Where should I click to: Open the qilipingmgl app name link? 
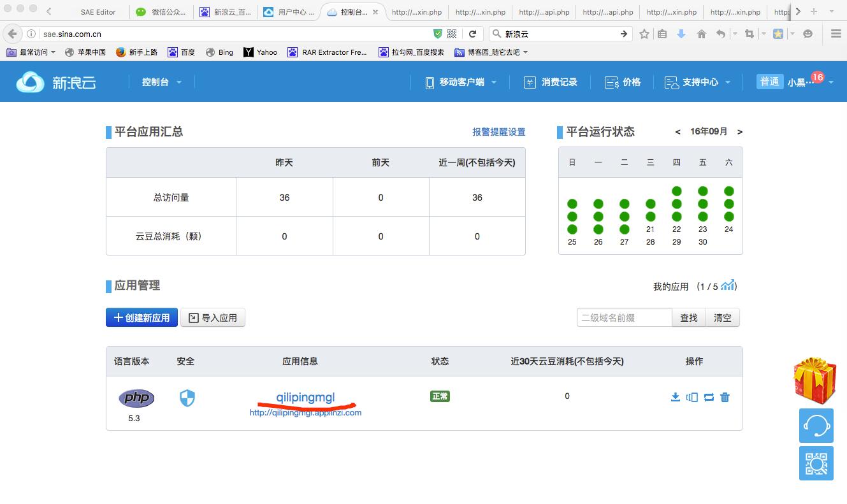click(x=305, y=398)
